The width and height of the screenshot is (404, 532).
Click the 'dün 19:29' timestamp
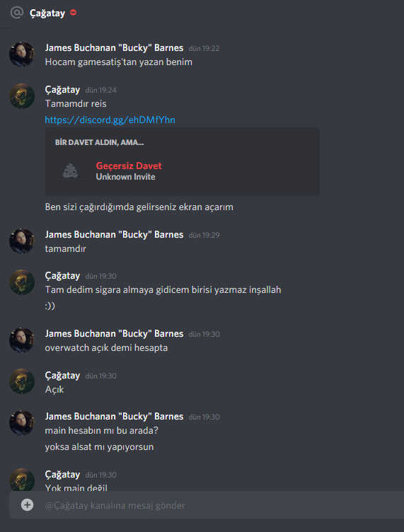[x=204, y=235]
